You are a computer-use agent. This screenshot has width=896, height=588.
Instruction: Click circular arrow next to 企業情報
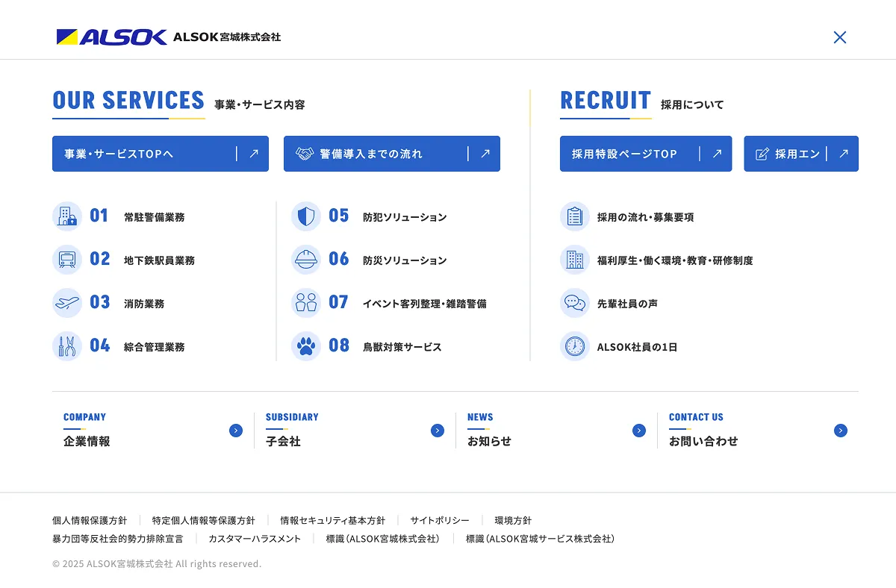(x=236, y=431)
